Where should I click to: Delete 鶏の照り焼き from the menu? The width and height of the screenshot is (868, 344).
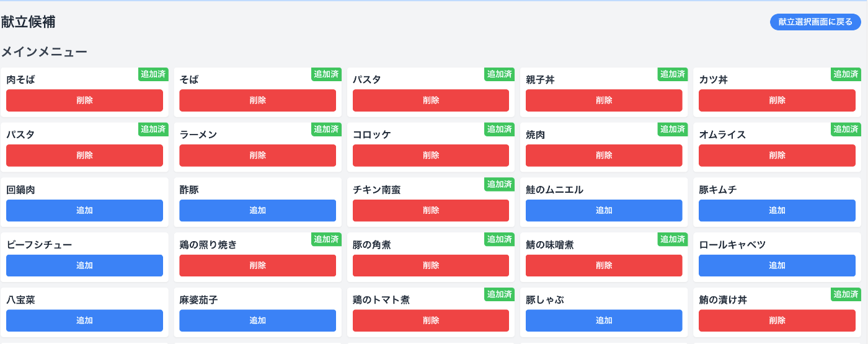click(258, 265)
